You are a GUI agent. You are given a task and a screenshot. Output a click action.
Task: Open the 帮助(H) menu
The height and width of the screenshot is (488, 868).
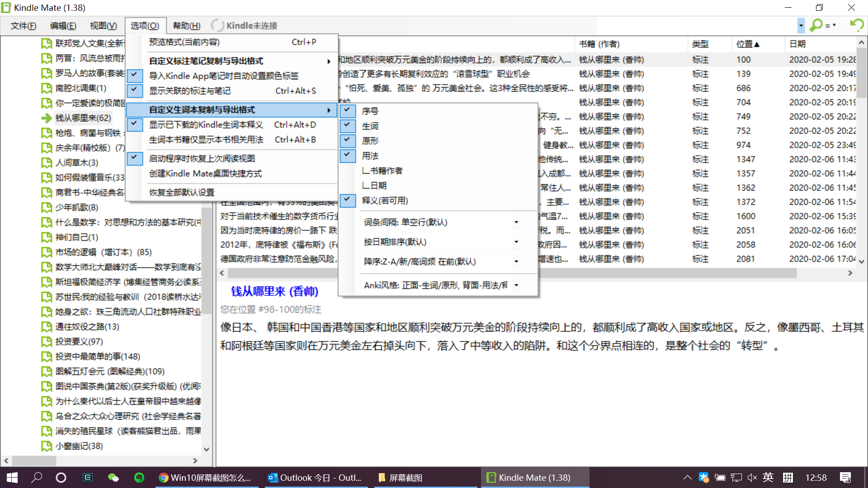186,26
